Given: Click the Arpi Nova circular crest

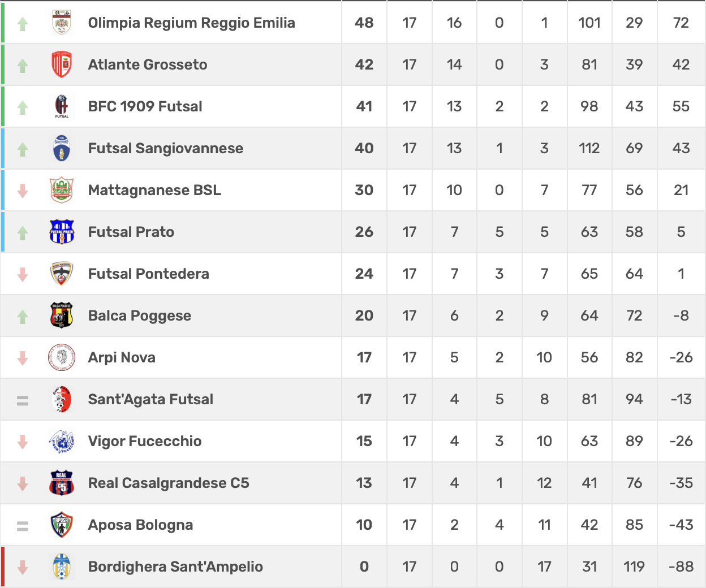Looking at the screenshot, I should click(62, 357).
